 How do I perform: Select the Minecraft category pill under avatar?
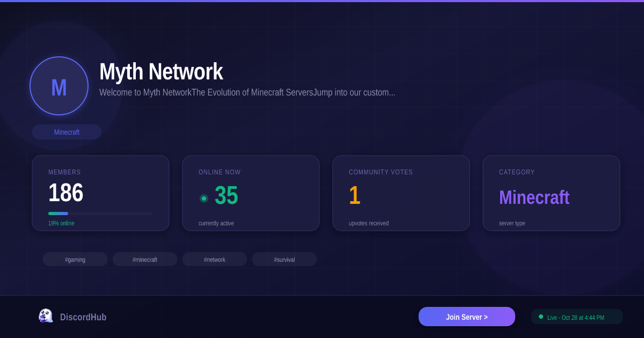(x=67, y=132)
